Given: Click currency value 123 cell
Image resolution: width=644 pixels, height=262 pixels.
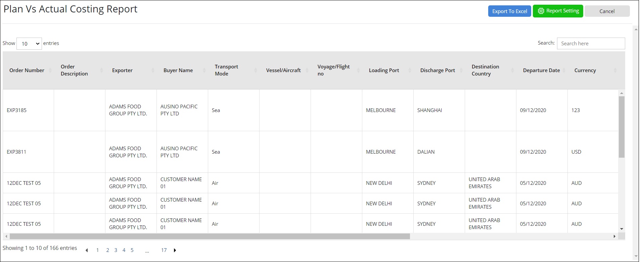Looking at the screenshot, I should pos(593,110).
